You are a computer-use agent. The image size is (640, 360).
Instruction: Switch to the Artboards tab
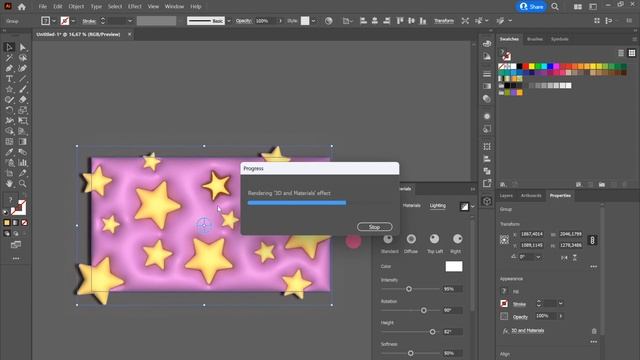coord(531,196)
